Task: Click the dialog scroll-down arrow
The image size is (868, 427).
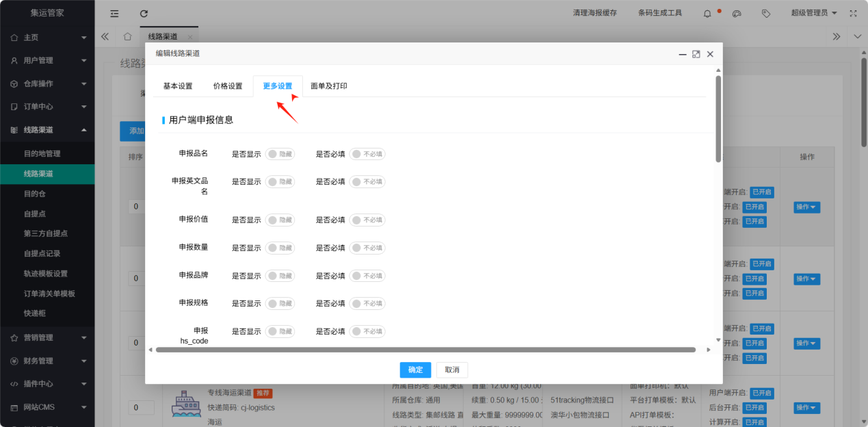Action: 718,339
